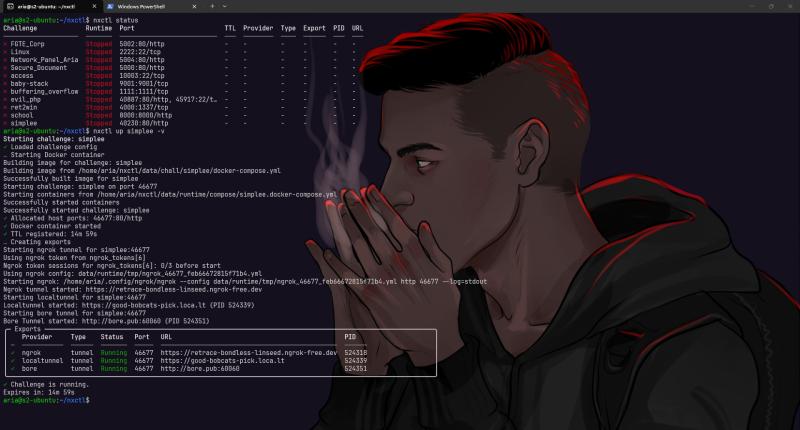Click the 'Expires in: 14m 59s' line
This screenshot has height=430, width=800.
(x=39, y=392)
